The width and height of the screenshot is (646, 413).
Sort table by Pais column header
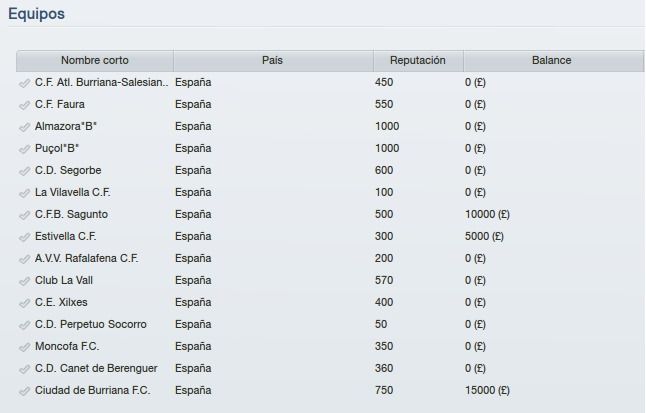click(x=273, y=61)
